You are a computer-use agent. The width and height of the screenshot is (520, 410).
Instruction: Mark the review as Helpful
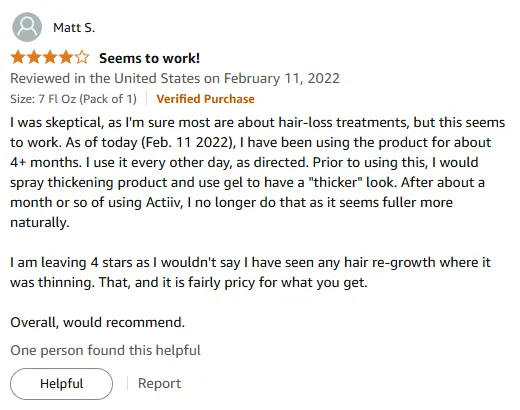(x=61, y=384)
